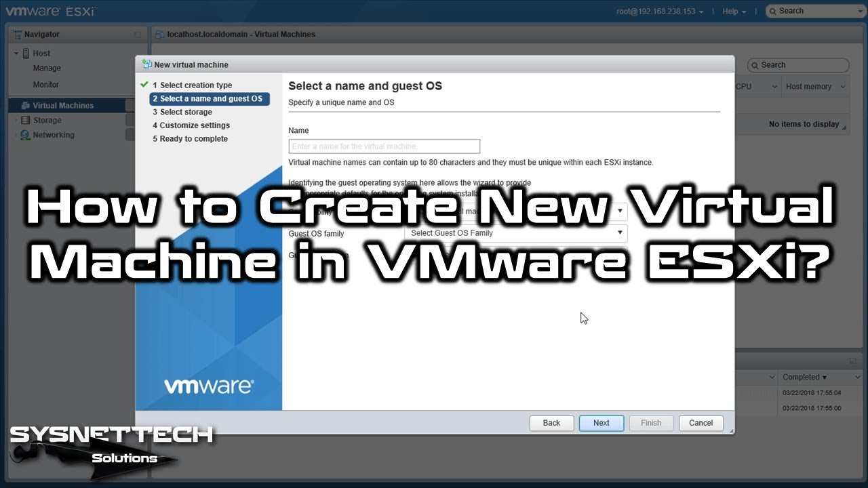Select Storage in Navigator
This screenshot has width=868, height=488.
(x=47, y=121)
